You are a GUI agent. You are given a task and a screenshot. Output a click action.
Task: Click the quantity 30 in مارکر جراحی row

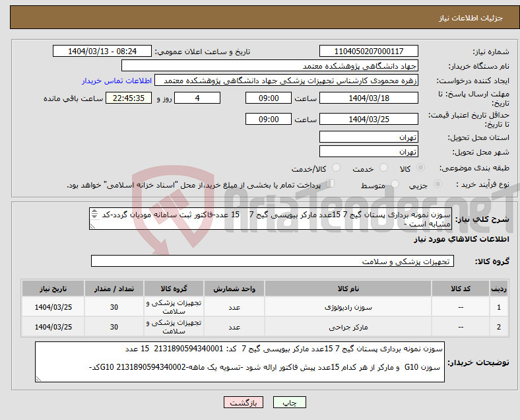point(114,327)
